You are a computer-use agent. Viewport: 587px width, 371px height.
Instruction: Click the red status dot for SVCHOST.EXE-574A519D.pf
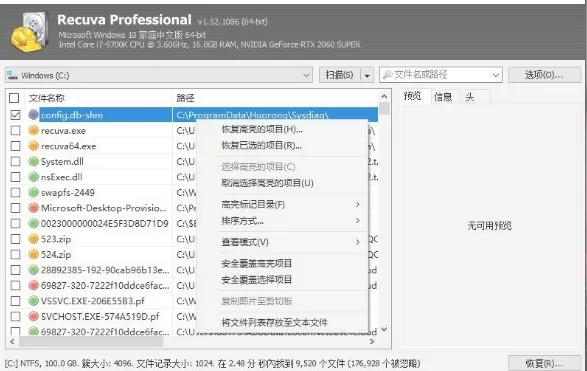point(33,316)
